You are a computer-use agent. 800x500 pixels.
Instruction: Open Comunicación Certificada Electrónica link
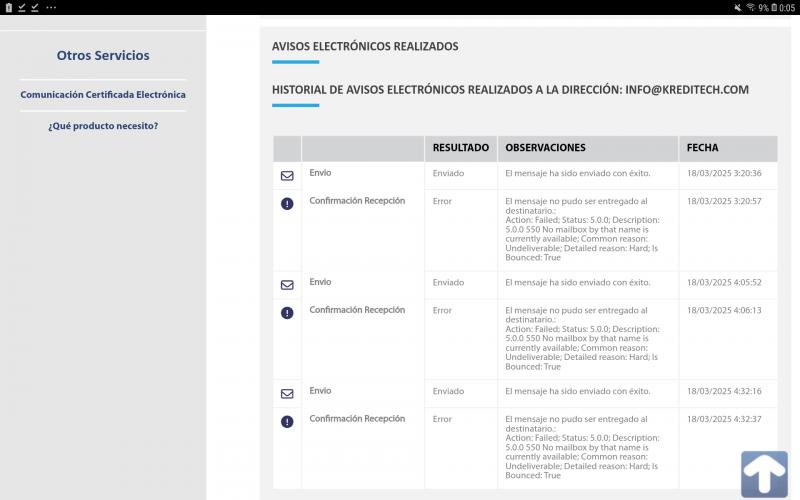[103, 94]
